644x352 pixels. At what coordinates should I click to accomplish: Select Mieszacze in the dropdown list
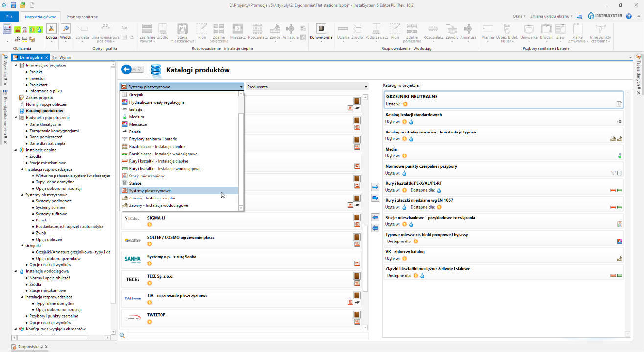pyautogui.click(x=179, y=124)
